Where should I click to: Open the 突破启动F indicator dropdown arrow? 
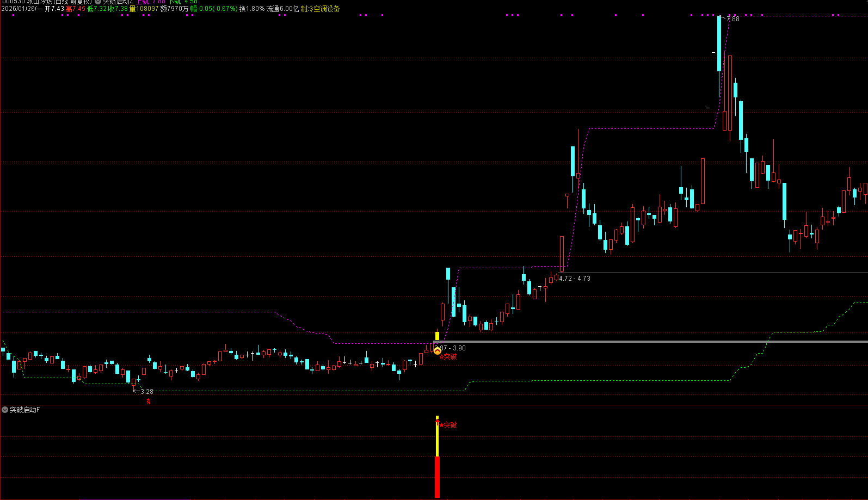coord(5,410)
